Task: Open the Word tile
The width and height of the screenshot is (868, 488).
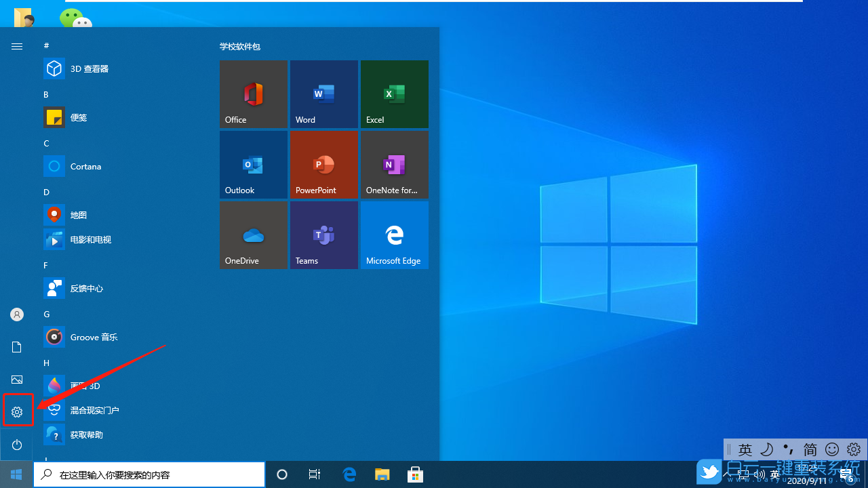Action: pyautogui.click(x=323, y=94)
